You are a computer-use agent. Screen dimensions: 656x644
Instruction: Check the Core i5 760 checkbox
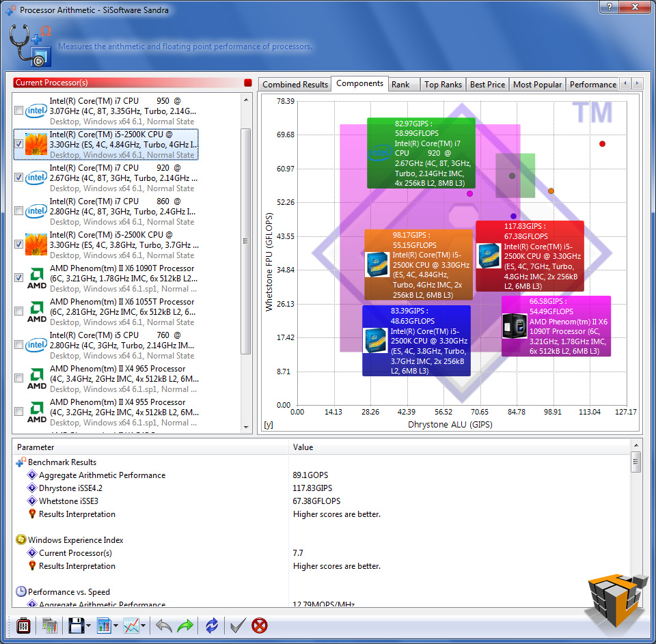point(18,345)
